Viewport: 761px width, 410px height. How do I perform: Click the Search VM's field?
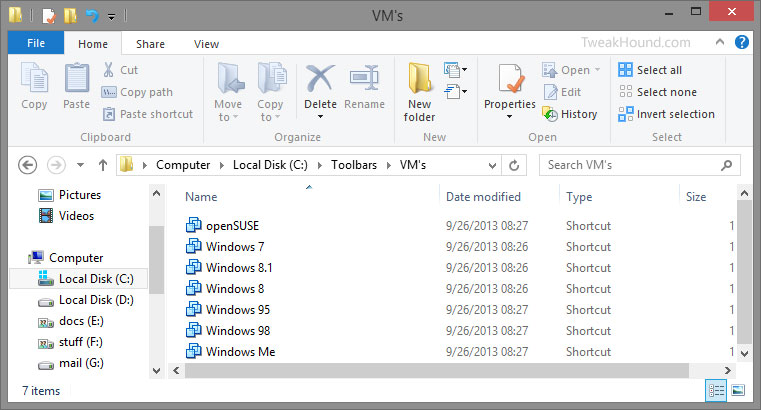click(x=640, y=165)
